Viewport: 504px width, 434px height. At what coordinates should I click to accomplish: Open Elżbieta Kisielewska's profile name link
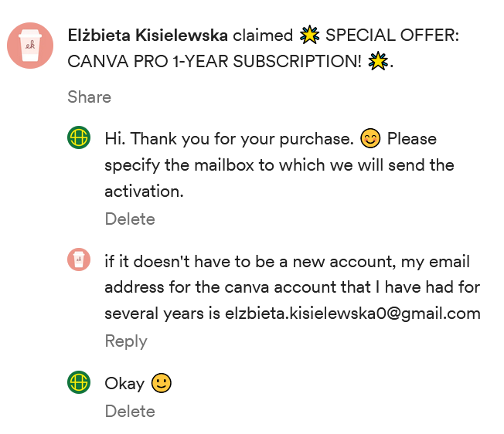coord(148,36)
